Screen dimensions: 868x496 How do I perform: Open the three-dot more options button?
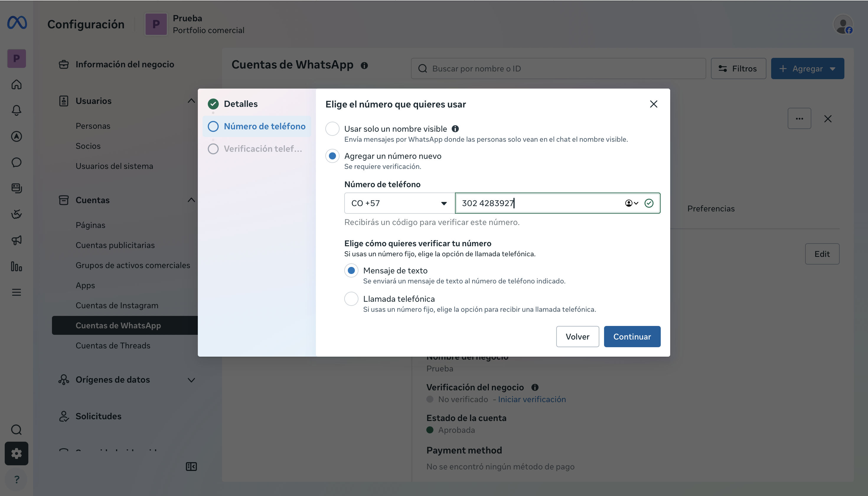pyautogui.click(x=799, y=119)
